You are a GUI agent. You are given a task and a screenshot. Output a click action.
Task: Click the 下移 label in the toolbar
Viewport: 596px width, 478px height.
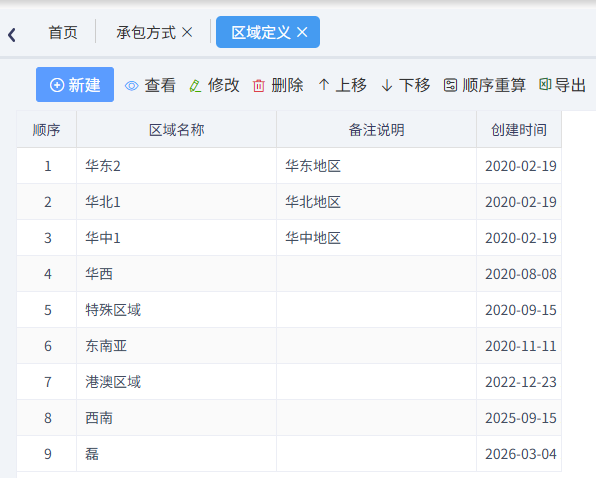point(414,85)
